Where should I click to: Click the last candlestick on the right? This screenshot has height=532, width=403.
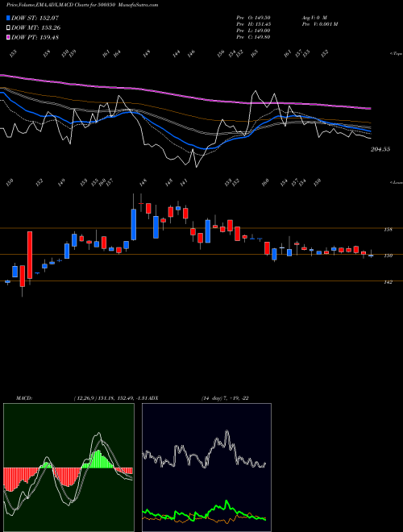coord(371,255)
